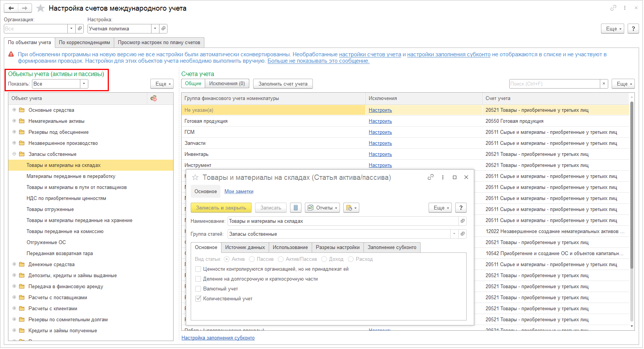
Task: Expand the Основные средства folder
Action: click(14, 110)
